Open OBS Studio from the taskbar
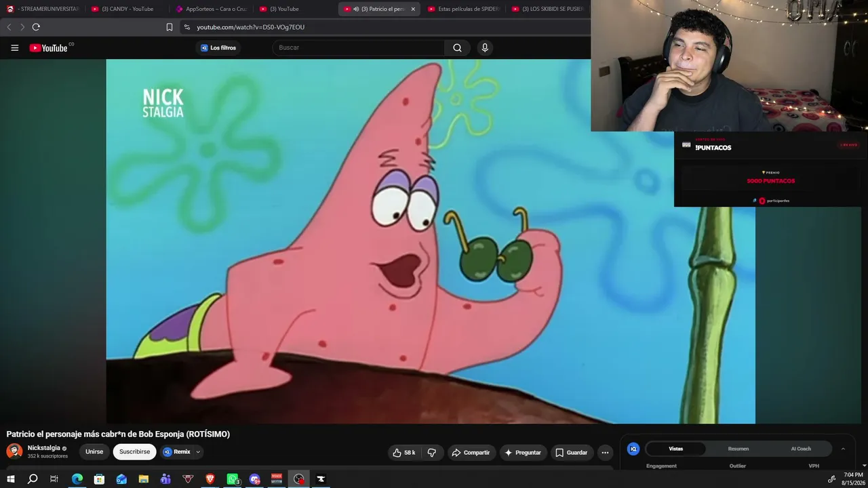This screenshot has width=868, height=488. point(299,479)
